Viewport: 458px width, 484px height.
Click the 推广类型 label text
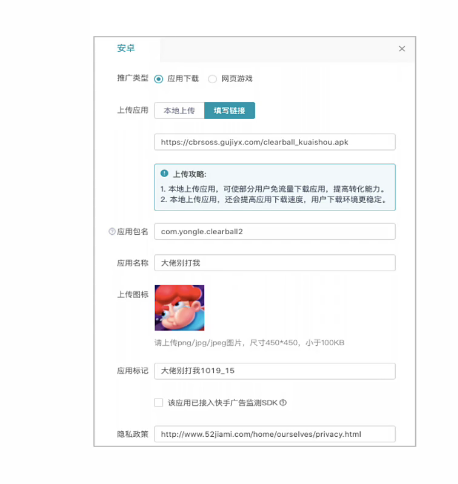tap(132, 78)
